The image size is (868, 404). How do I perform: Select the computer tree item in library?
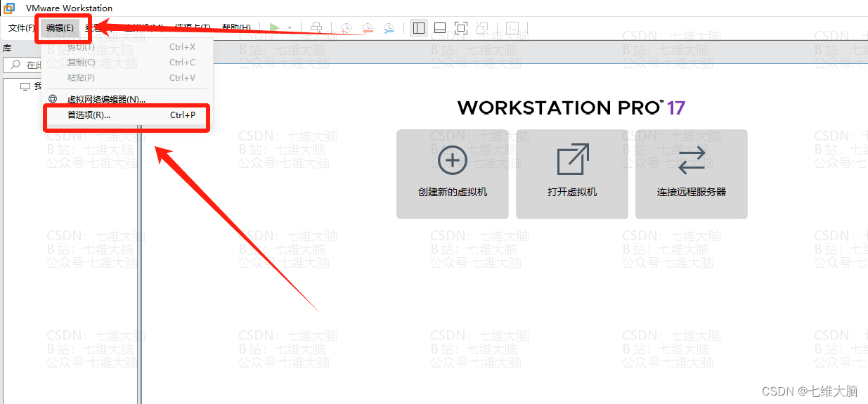(31, 86)
